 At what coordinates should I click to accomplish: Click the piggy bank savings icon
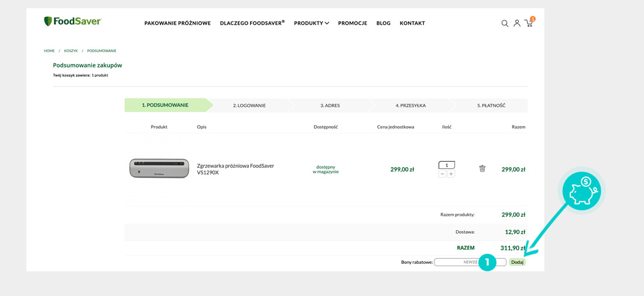[x=581, y=191]
